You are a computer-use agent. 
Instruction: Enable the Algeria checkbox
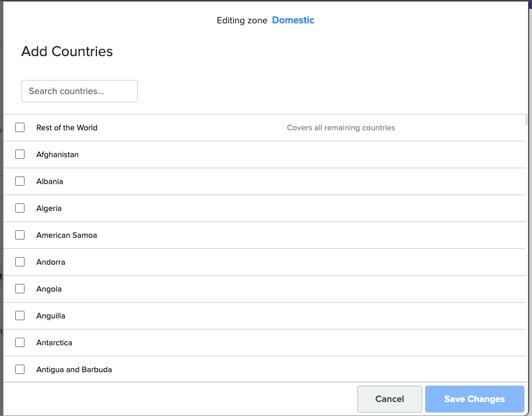point(20,208)
